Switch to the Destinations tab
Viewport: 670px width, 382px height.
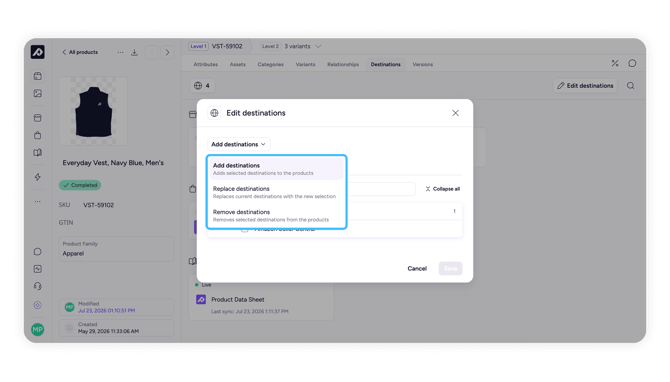coord(385,64)
